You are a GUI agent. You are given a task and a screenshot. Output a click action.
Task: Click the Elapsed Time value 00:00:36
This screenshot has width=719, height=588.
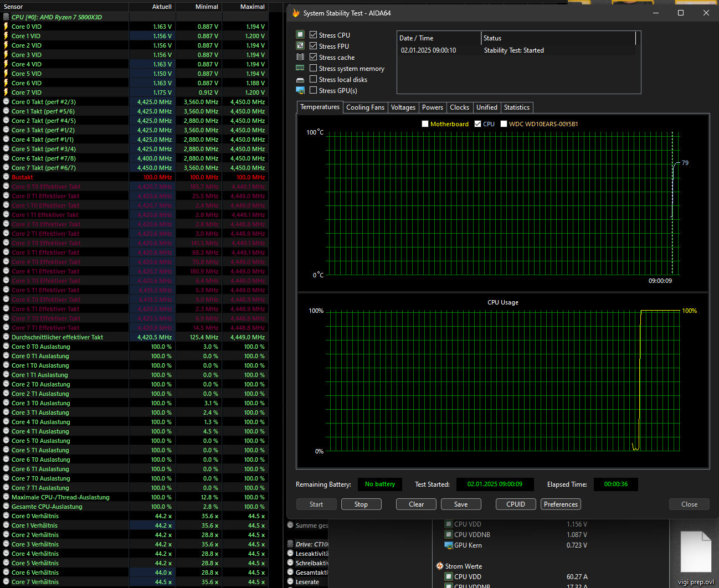coord(616,484)
